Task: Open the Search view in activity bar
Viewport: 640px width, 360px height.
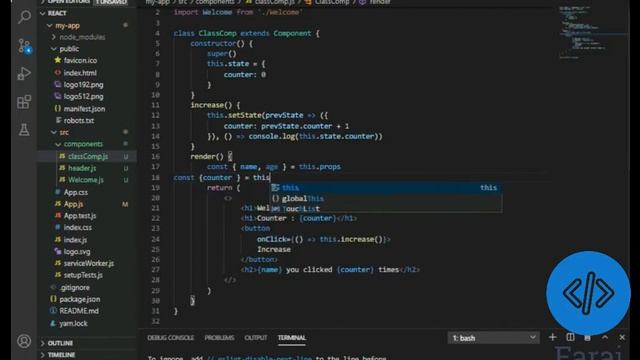Action: (24, 17)
